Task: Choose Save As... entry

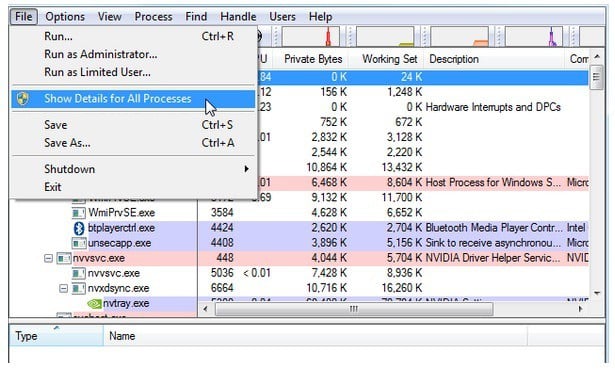Action: point(133,143)
